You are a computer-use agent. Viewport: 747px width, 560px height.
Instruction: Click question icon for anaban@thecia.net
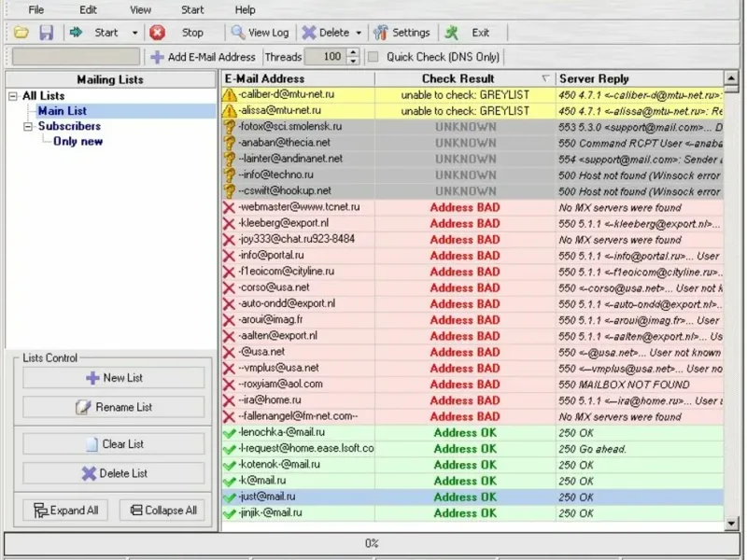point(229,144)
